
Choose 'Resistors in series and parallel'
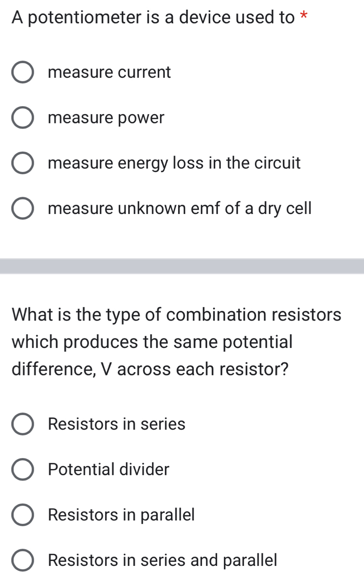(22, 561)
